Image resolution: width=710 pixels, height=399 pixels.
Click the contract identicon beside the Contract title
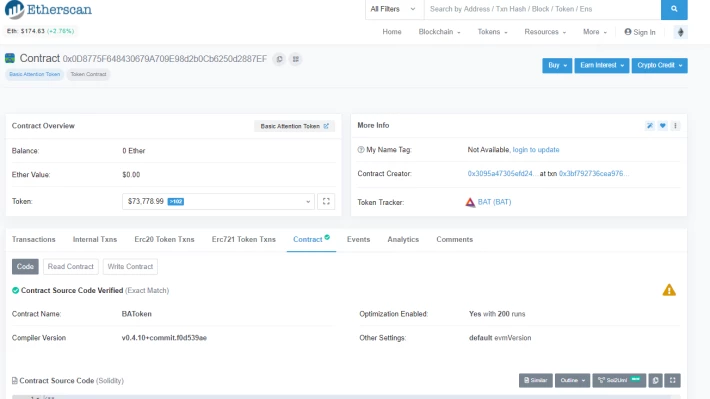pyautogui.click(x=10, y=58)
